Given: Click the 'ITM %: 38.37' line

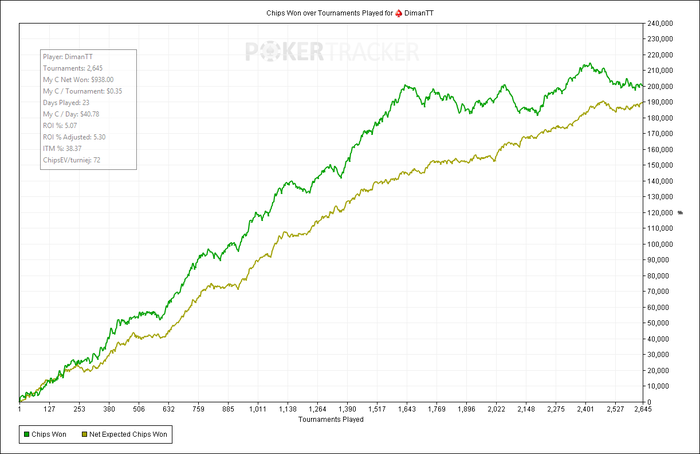Looking at the screenshot, I should 62,148.
